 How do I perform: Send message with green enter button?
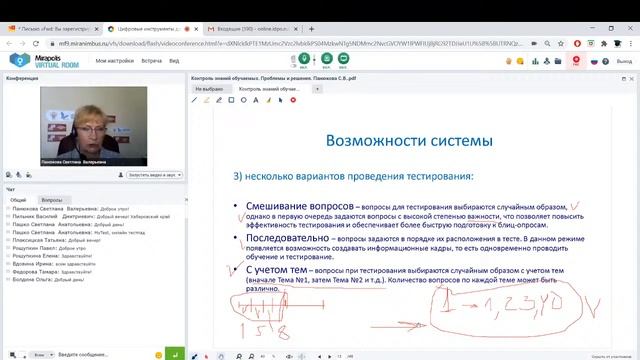click(x=175, y=354)
